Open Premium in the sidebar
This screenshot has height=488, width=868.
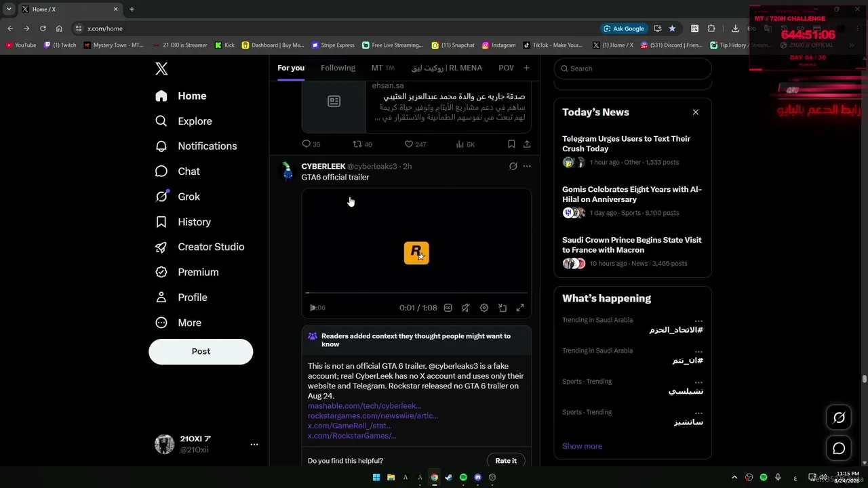pos(186,272)
